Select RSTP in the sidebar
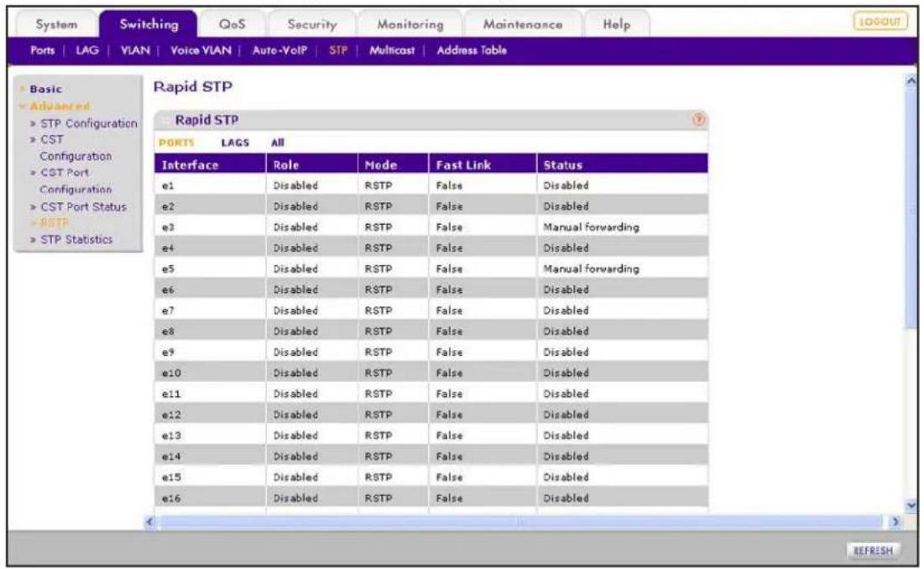 (x=55, y=222)
